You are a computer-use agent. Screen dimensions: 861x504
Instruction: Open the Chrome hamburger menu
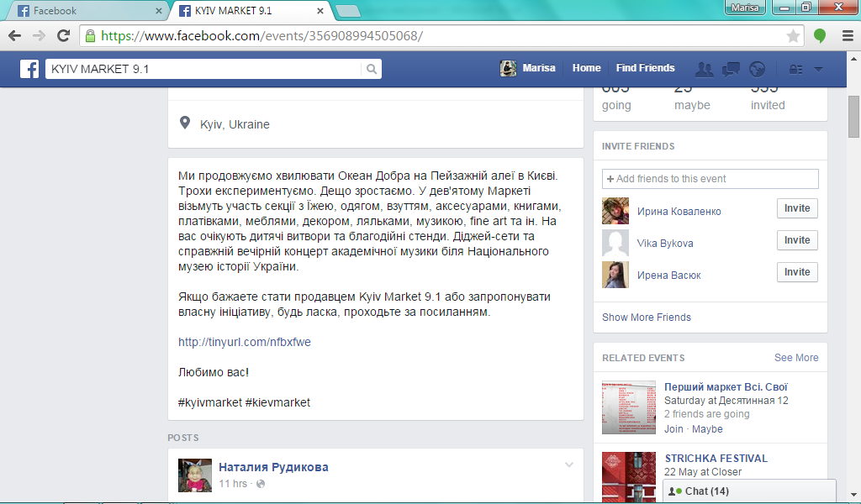(848, 36)
